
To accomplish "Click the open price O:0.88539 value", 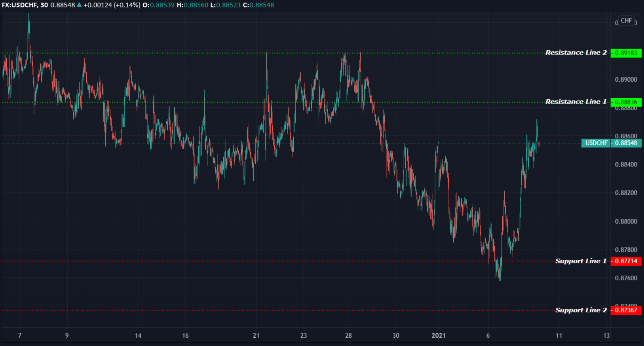I will tap(158, 5).
